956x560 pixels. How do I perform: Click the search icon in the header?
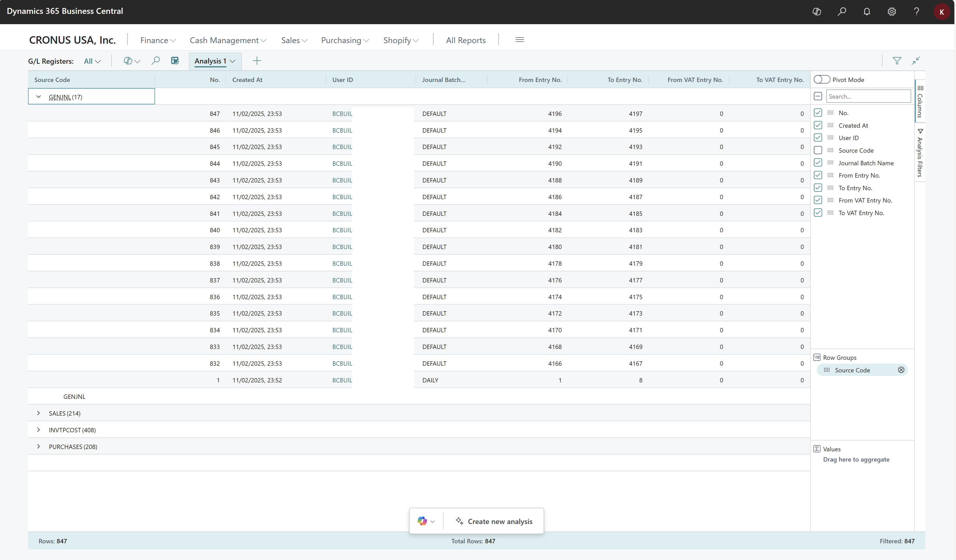coord(842,11)
